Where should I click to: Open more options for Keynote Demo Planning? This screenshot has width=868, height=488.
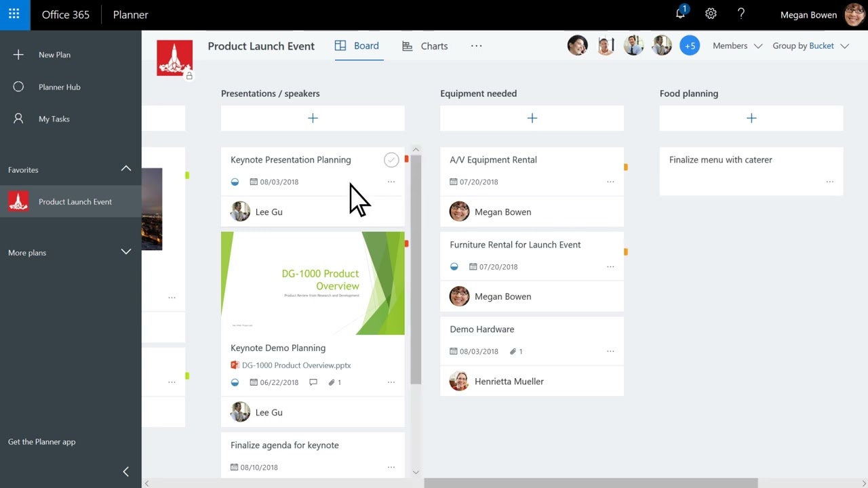pos(391,382)
